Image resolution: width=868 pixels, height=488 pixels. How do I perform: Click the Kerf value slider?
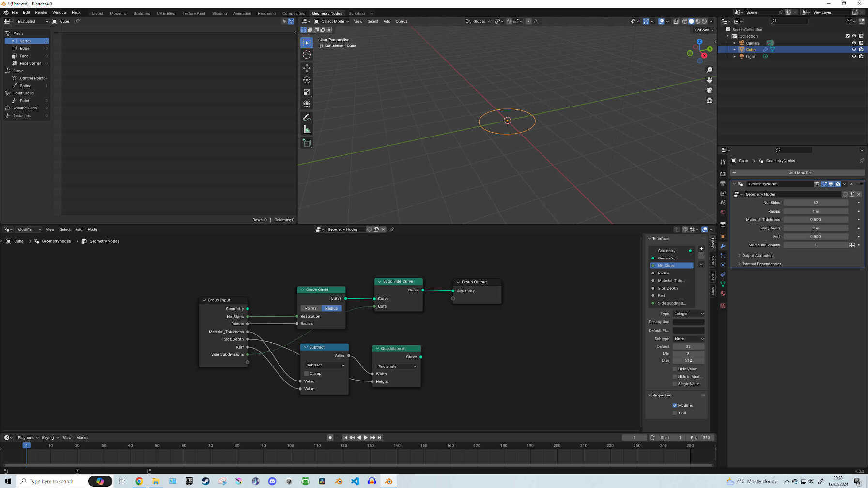tap(816, 237)
